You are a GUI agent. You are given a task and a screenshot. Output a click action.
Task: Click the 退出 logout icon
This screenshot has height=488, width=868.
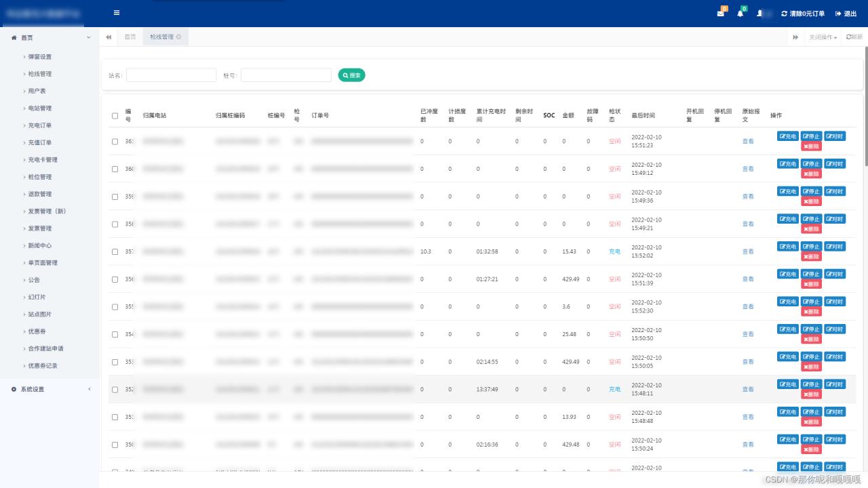coord(839,13)
